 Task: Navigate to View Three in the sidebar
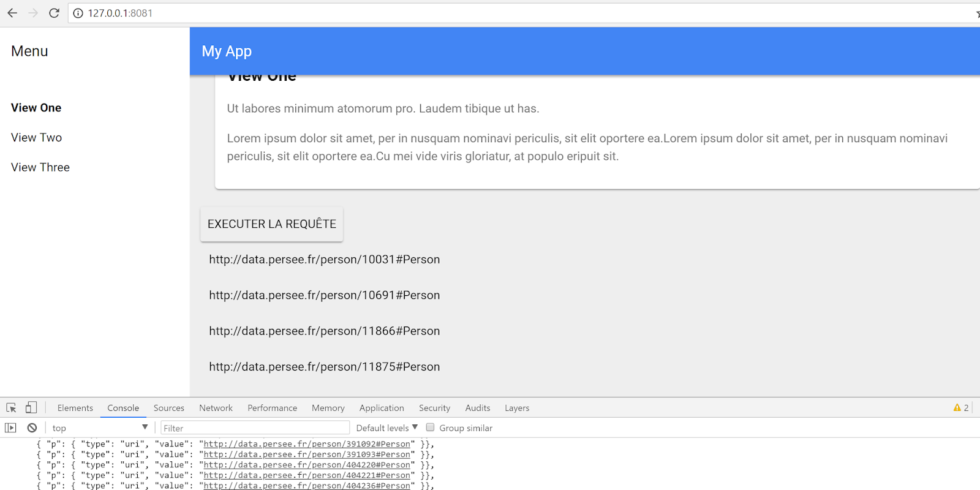[x=40, y=167]
